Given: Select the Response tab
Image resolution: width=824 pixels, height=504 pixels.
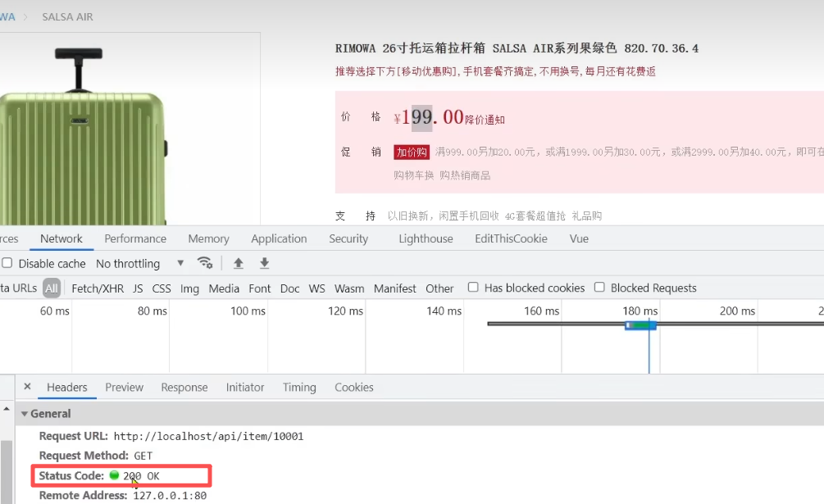Looking at the screenshot, I should (x=184, y=388).
